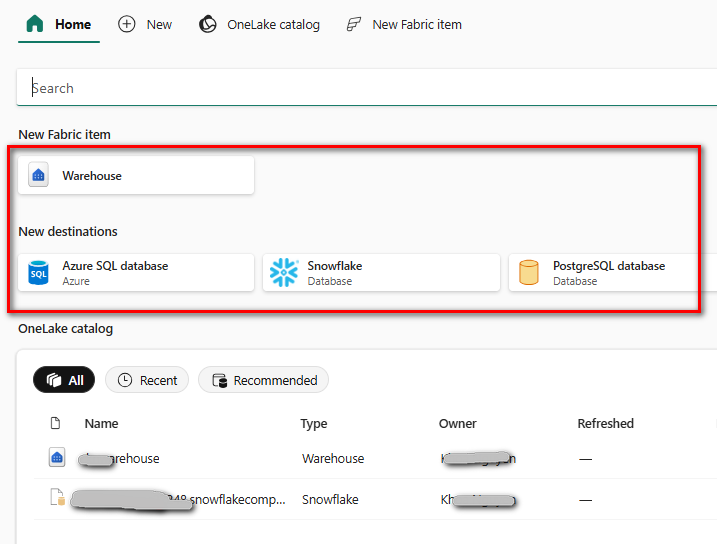Click the Snowflake row file icon

pyautogui.click(x=57, y=498)
